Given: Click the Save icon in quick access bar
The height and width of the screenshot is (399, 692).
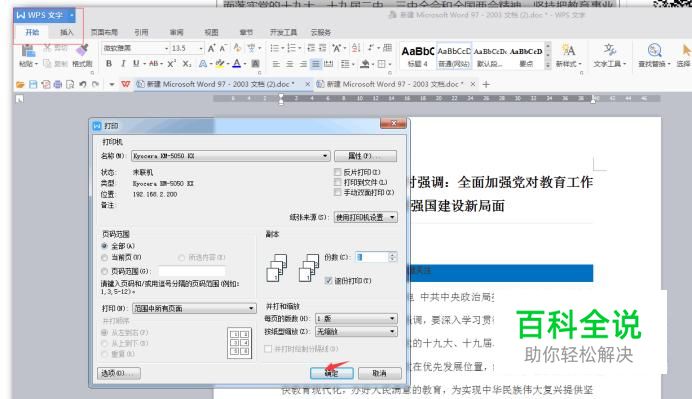Looking at the screenshot, I should click(33, 84).
